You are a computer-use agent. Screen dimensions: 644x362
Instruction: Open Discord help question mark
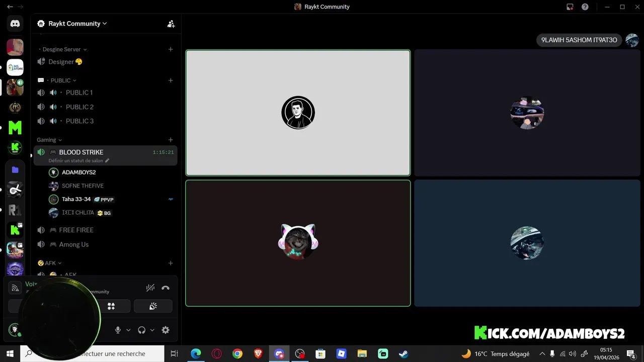coord(585,7)
